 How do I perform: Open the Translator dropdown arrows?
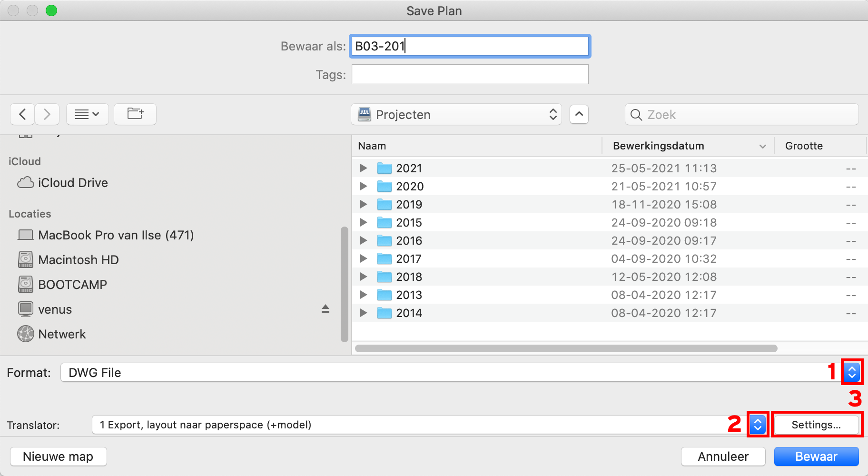pos(758,424)
